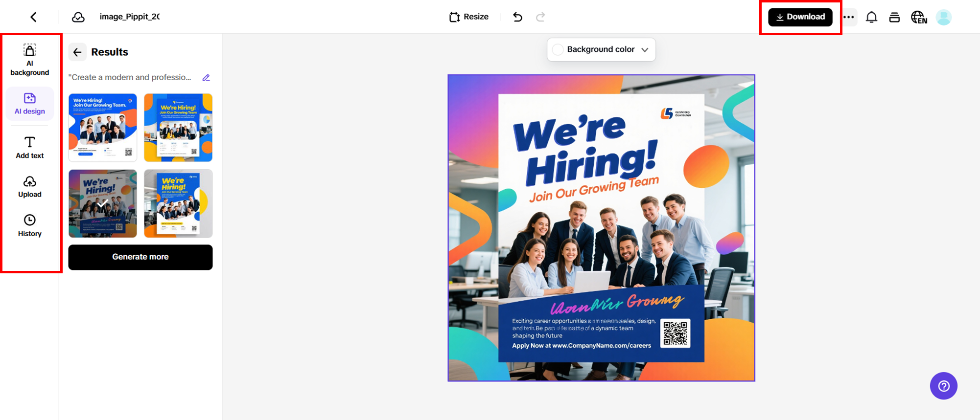Click the cloud save icon
This screenshot has width=980, height=420.
point(78,17)
